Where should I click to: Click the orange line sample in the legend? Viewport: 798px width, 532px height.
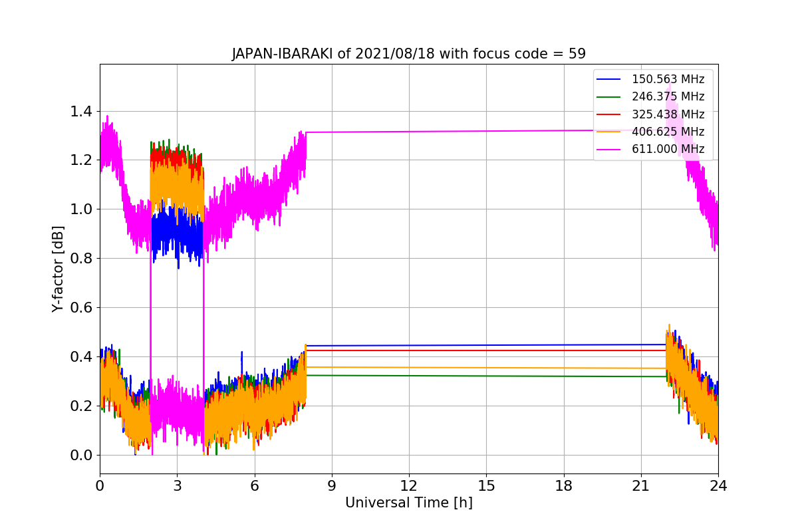tap(609, 132)
